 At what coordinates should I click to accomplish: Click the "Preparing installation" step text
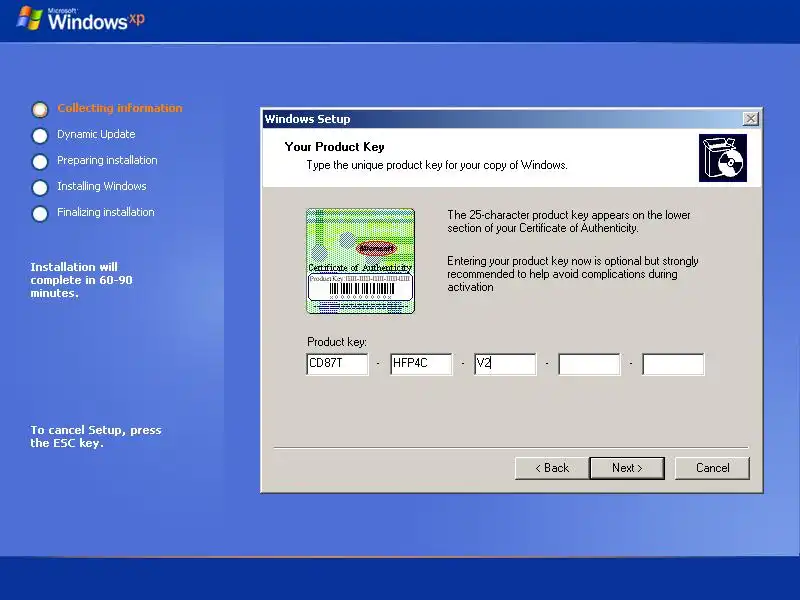tap(107, 160)
